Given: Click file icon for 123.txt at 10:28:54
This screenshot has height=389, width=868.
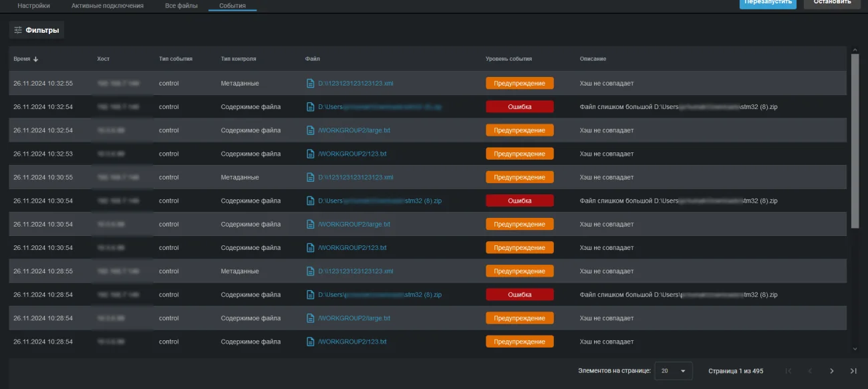Looking at the screenshot, I should click(310, 342).
